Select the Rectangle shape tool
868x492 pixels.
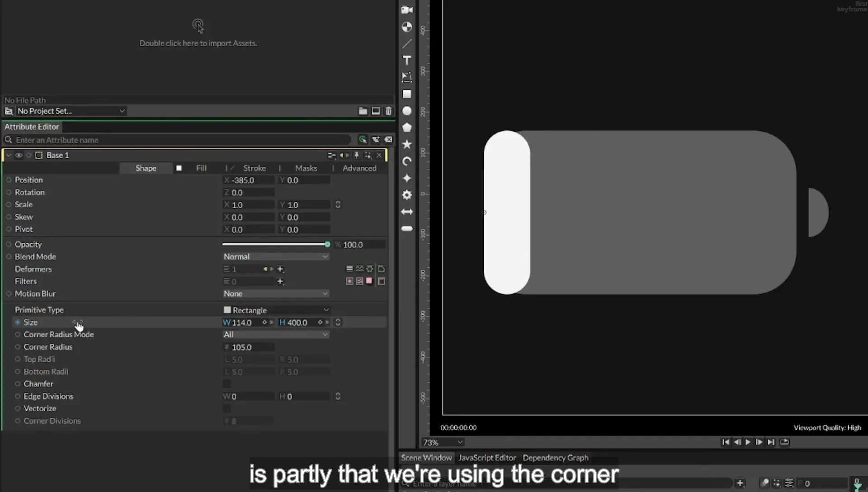pyautogui.click(x=407, y=94)
